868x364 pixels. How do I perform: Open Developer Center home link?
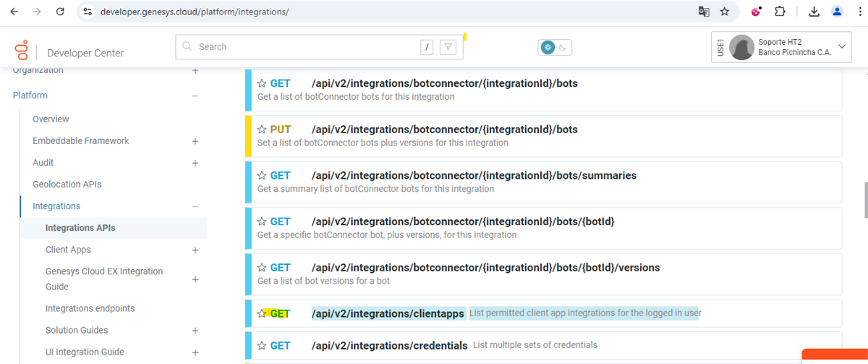(85, 53)
